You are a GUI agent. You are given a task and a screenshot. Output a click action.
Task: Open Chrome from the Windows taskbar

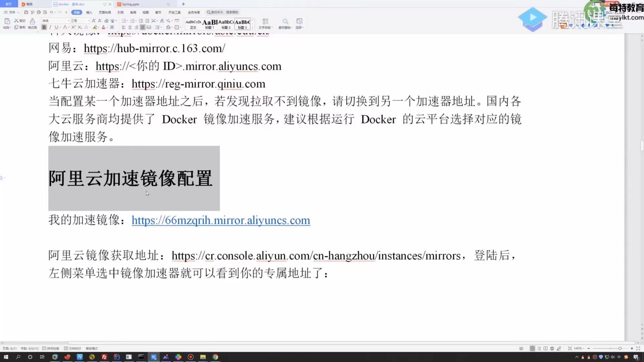215,357
